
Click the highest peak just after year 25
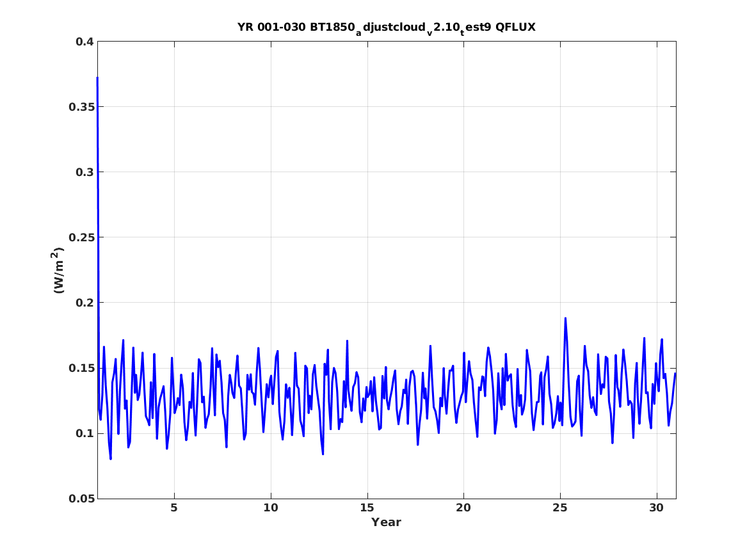[x=565, y=318]
